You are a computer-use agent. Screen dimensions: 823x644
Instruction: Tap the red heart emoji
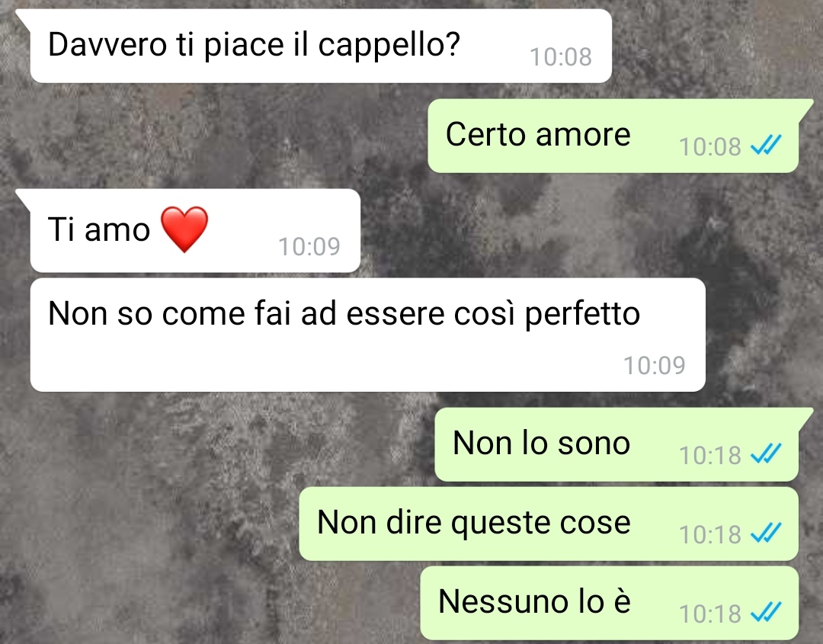[x=184, y=229]
